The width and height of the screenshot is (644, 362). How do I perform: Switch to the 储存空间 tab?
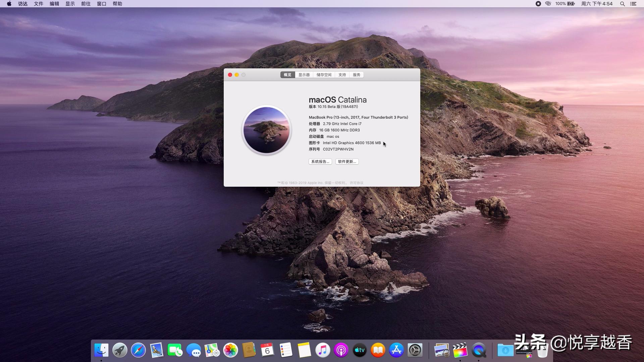click(323, 75)
